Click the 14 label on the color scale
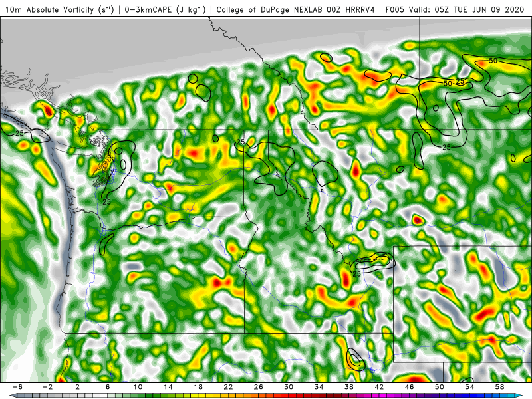 [168, 387]
